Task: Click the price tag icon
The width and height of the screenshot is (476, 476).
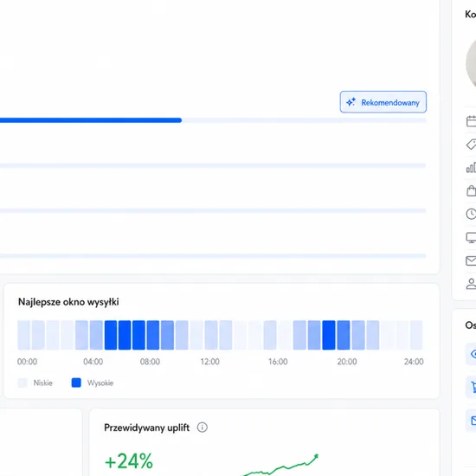Action: click(x=471, y=145)
